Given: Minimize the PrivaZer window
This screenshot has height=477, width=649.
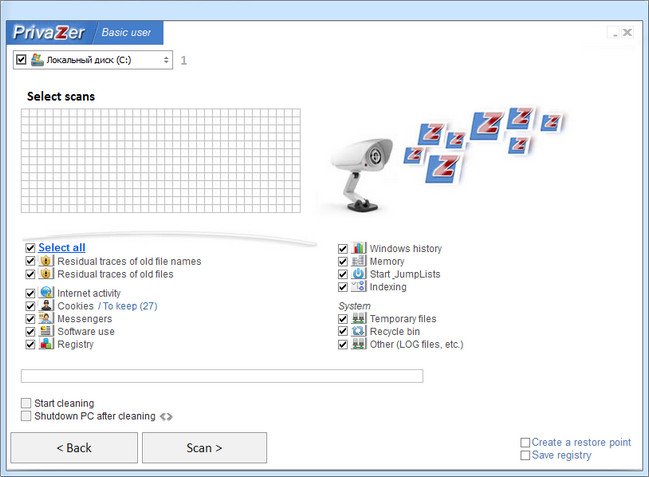Looking at the screenshot, I should 615,32.
